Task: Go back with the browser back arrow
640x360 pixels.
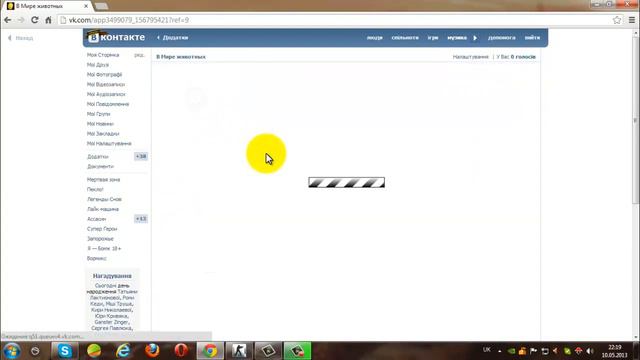Action: point(8,20)
